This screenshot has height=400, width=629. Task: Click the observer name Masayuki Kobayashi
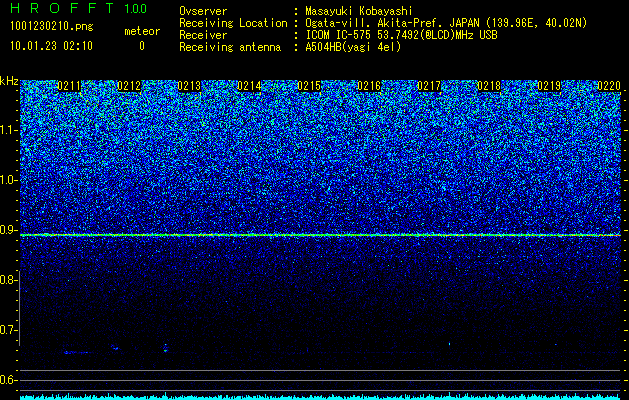359,11
